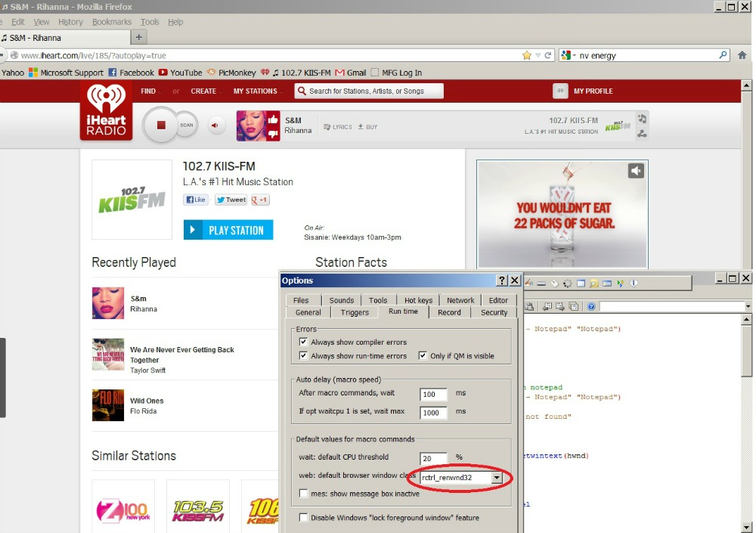Switch to the Triggers tab

pos(355,312)
